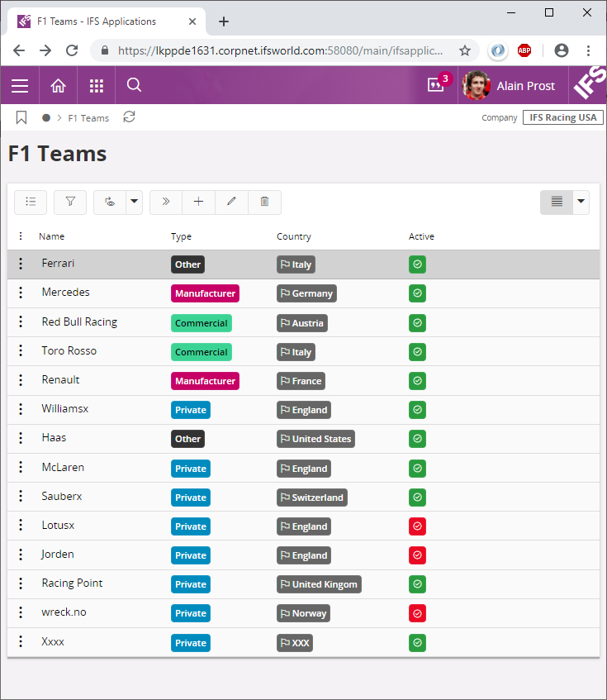Toggle the Active status for Lotusx
The image size is (607, 700).
(417, 526)
